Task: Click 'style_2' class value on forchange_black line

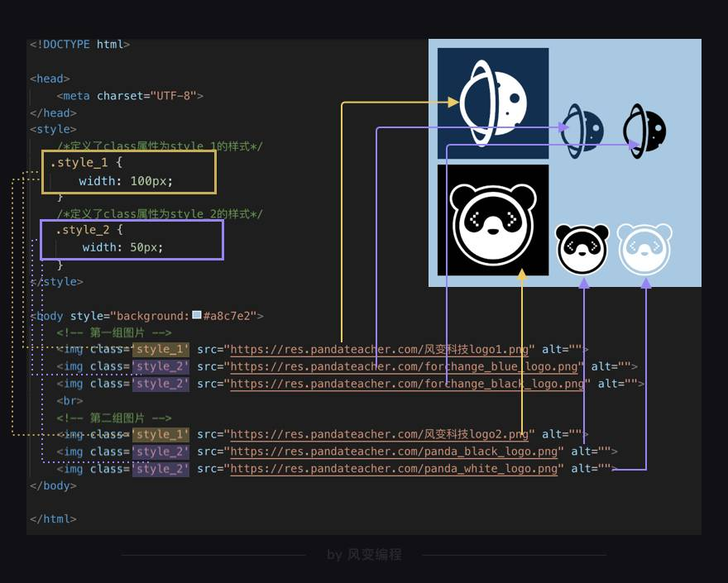Action: [x=160, y=384]
